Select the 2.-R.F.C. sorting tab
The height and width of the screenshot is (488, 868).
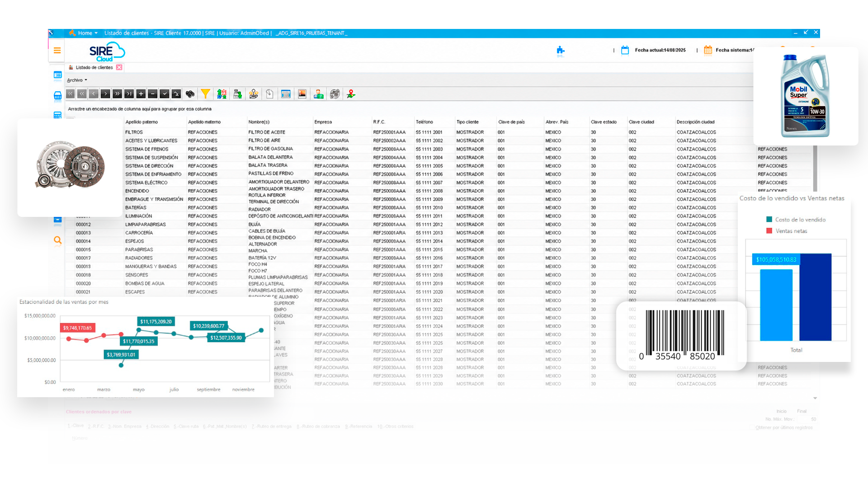[96, 427]
